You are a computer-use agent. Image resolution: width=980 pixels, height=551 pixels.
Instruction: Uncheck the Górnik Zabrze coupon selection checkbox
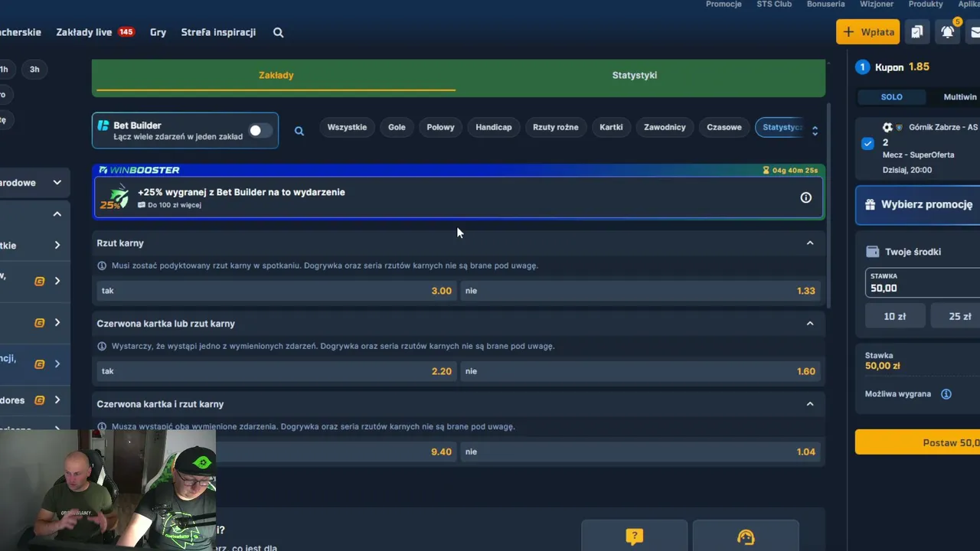[867, 143]
